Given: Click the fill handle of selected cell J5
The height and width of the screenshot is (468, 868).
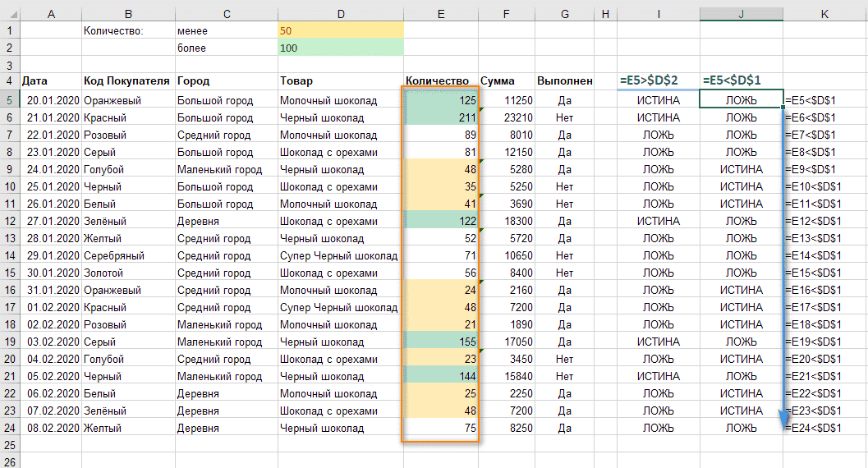Looking at the screenshot, I should pyautogui.click(x=783, y=108).
